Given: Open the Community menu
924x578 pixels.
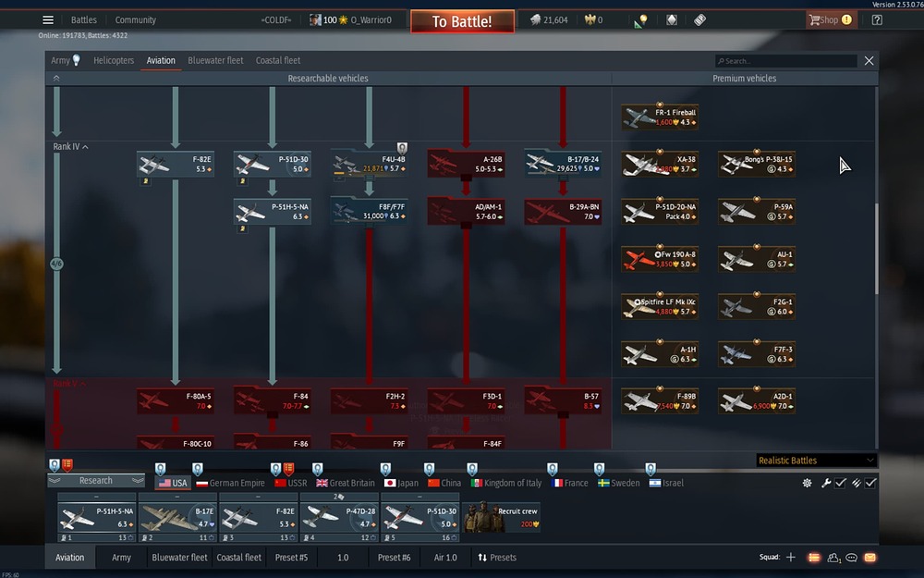Looking at the screenshot, I should [x=135, y=18].
